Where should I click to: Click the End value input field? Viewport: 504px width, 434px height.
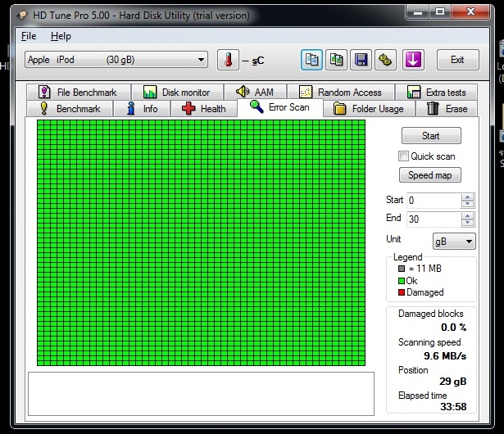coord(434,219)
